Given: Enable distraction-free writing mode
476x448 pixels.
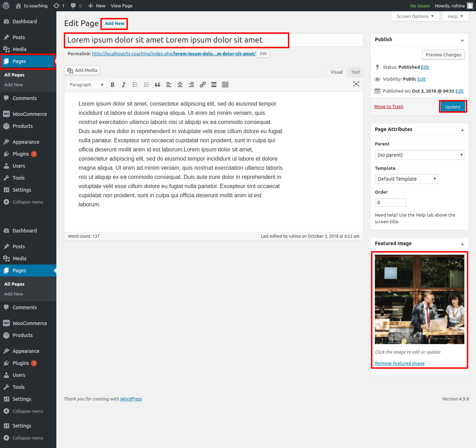Looking at the screenshot, I should click(356, 84).
